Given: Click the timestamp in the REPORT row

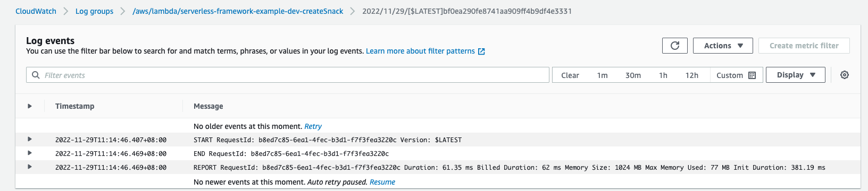Looking at the screenshot, I should (111, 168).
